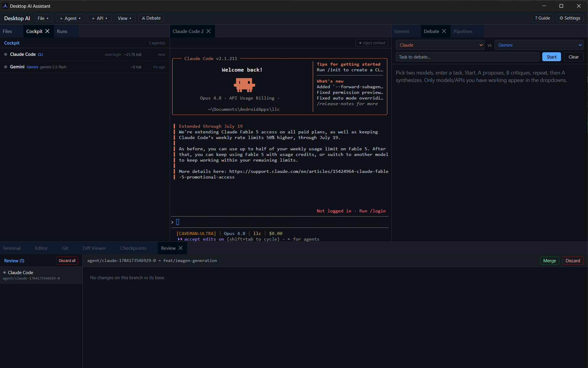Start the debate
Viewport: 588px width, 368px height.
pyautogui.click(x=552, y=57)
